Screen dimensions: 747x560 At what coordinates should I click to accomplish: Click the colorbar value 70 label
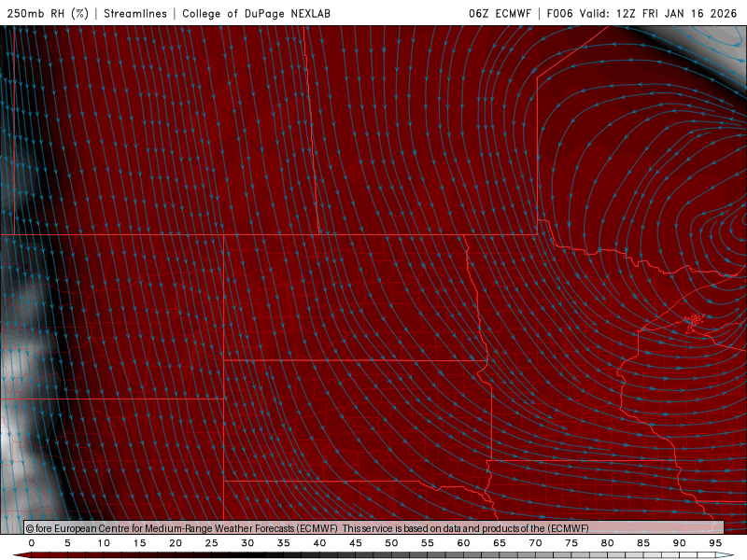click(x=535, y=543)
